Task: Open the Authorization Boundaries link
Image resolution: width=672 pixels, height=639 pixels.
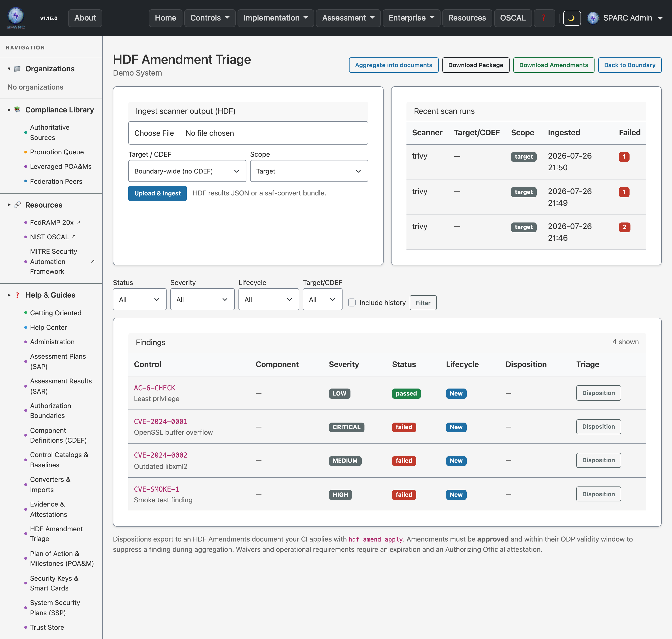Action: 51,410
